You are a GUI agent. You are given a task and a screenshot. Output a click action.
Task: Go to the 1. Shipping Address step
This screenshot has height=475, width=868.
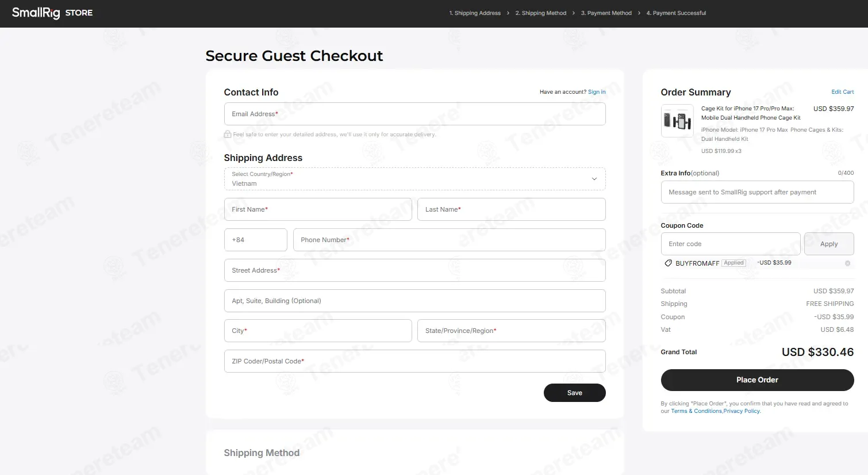475,13
